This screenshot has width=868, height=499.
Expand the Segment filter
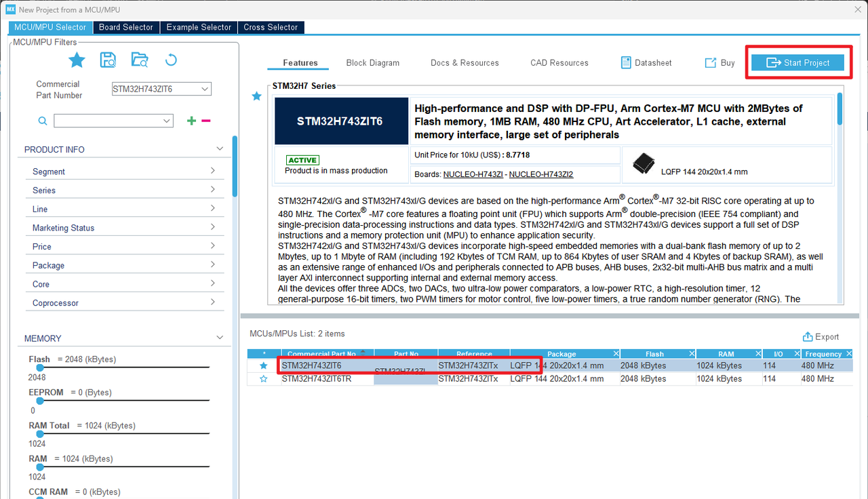tap(212, 171)
